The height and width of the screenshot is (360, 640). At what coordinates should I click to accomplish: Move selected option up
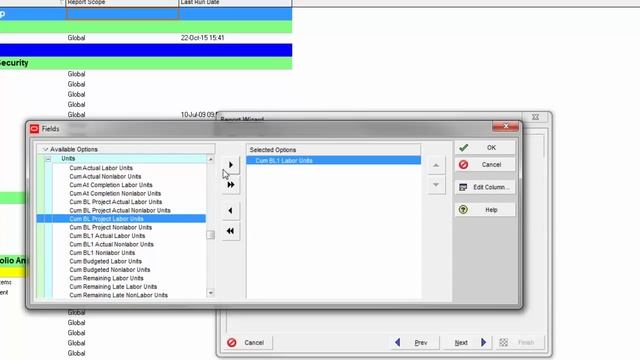click(436, 165)
